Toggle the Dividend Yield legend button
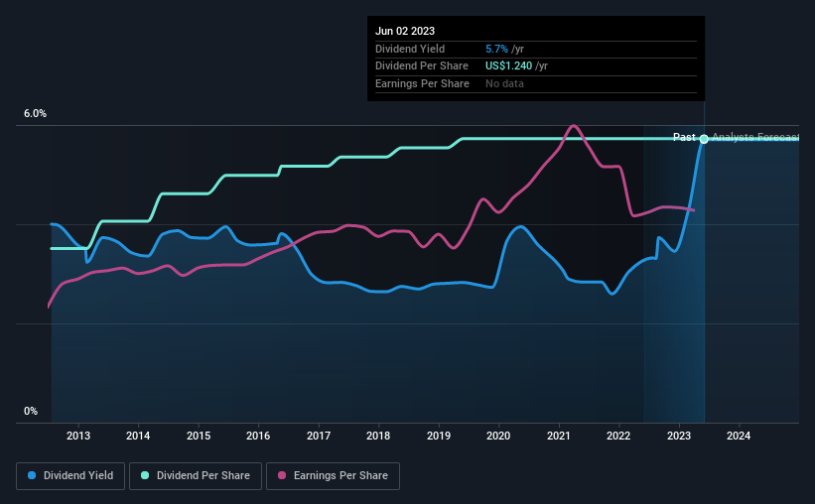This screenshot has width=815, height=504. click(x=70, y=476)
